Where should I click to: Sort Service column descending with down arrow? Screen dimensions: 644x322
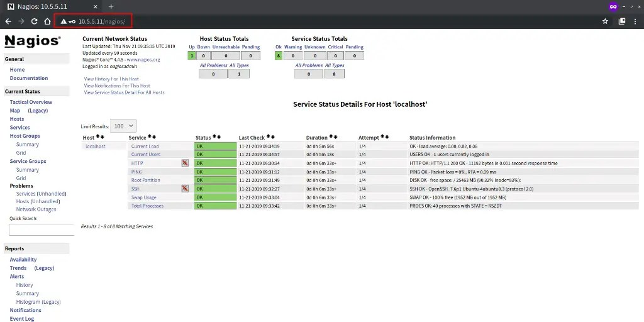tap(154, 136)
